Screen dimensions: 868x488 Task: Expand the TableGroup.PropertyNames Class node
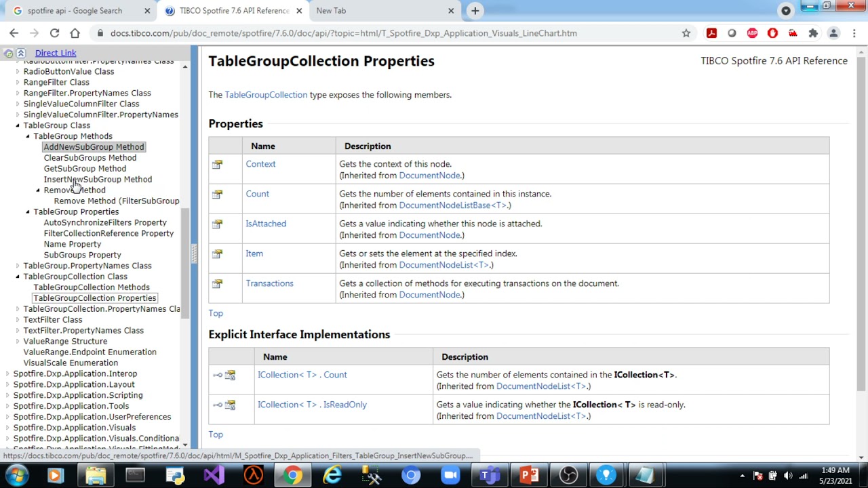pyautogui.click(x=18, y=266)
